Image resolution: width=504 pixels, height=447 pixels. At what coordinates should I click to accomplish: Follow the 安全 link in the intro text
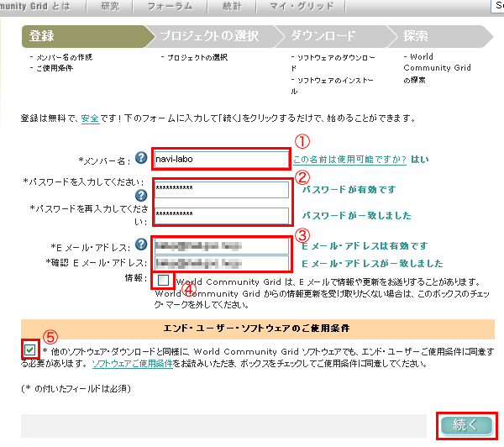tap(90, 118)
